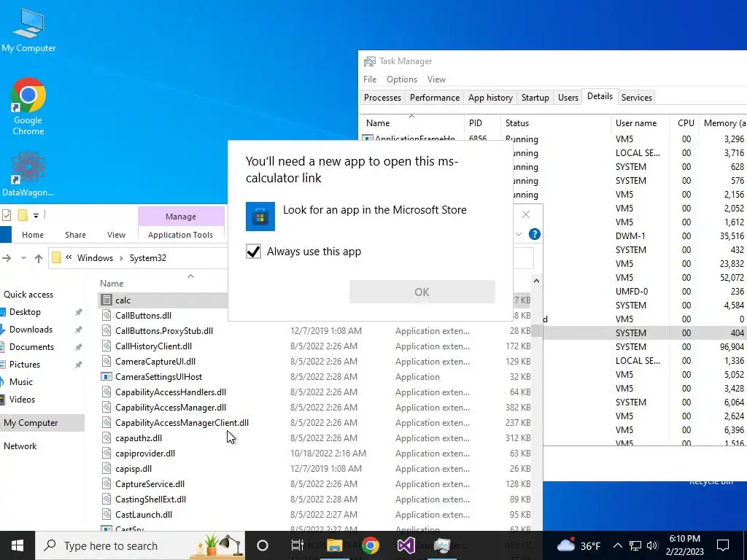Open Application Tools ribbon tab

click(x=180, y=235)
